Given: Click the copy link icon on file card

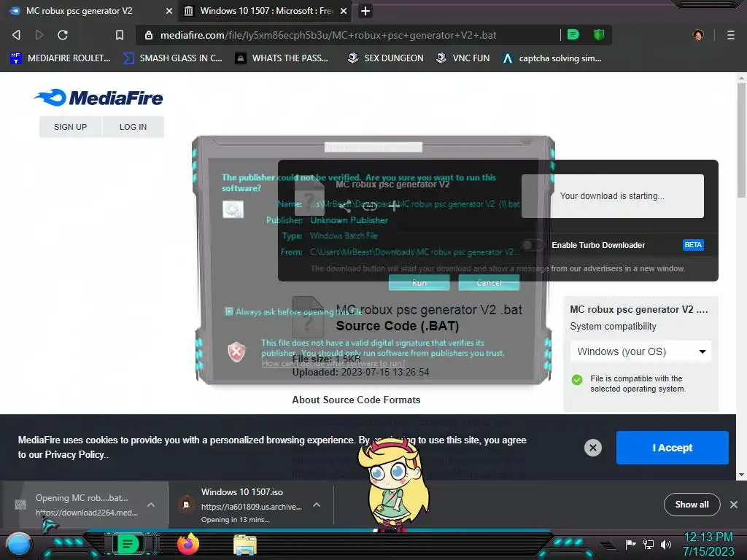Looking at the screenshot, I should click(370, 206).
